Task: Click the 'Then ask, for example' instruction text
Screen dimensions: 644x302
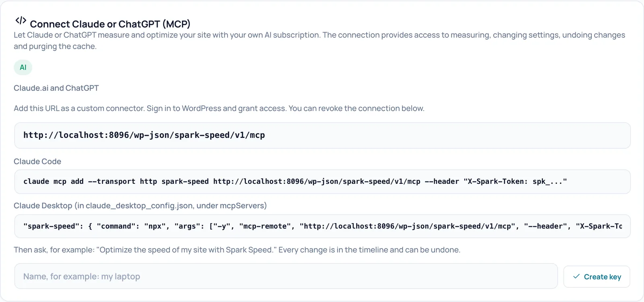Action: tap(237, 250)
